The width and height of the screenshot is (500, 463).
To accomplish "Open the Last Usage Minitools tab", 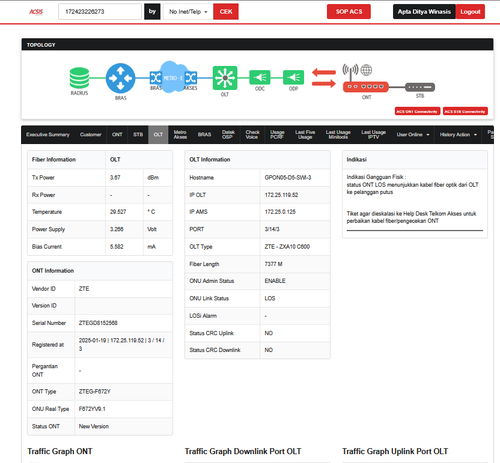I will (338, 135).
